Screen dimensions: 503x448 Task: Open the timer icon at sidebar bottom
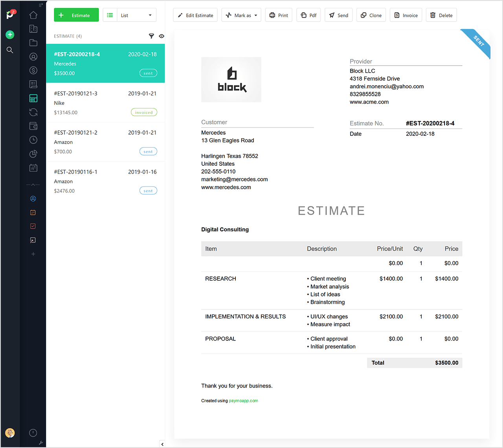(33, 433)
